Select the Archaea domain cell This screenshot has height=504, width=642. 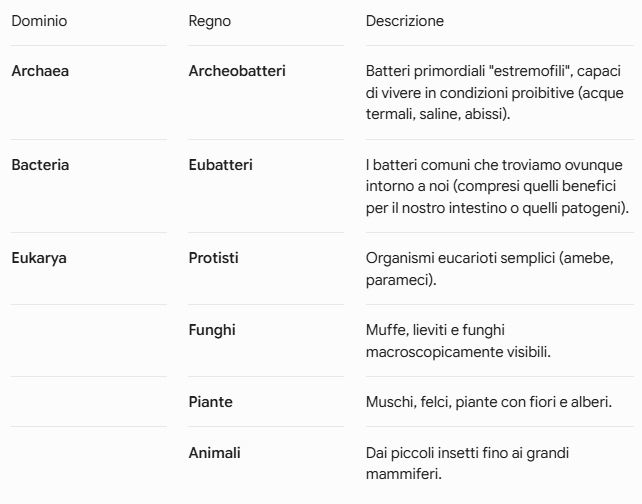40,71
